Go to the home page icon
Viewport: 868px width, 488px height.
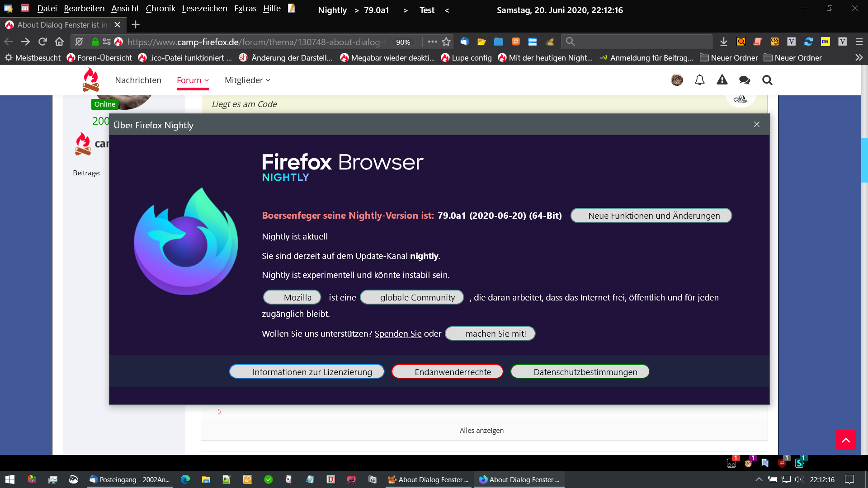click(59, 42)
